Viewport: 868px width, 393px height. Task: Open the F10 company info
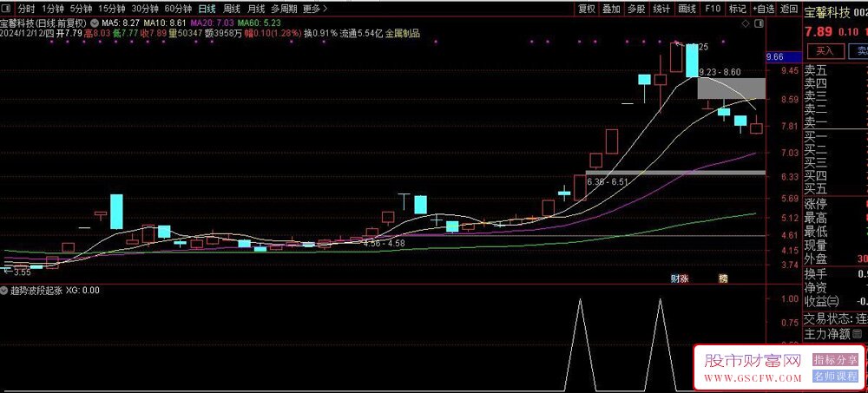click(713, 9)
